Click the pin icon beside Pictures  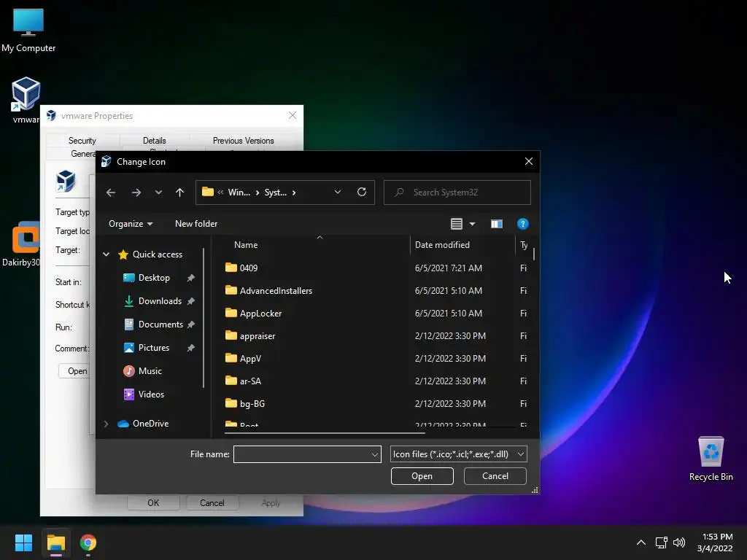(x=190, y=348)
